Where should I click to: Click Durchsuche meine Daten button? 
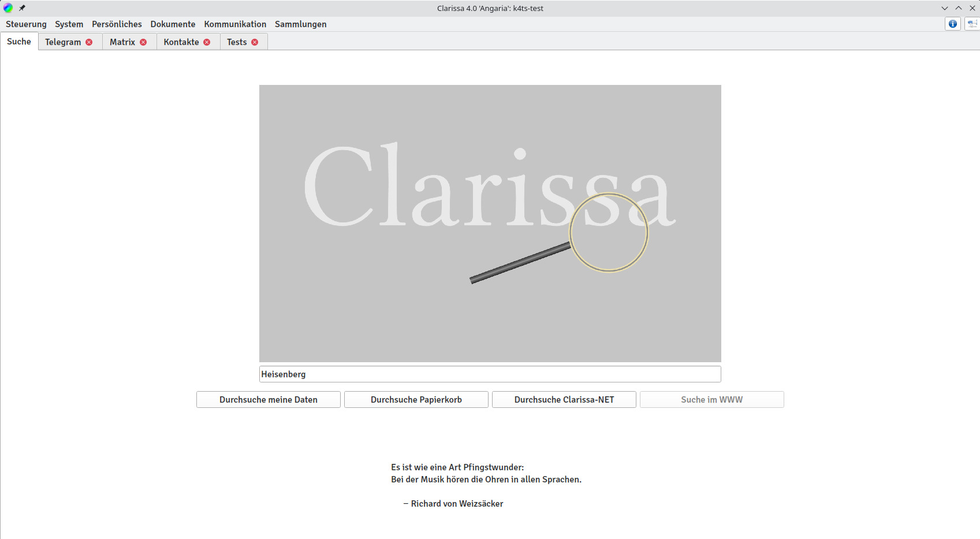[269, 400]
